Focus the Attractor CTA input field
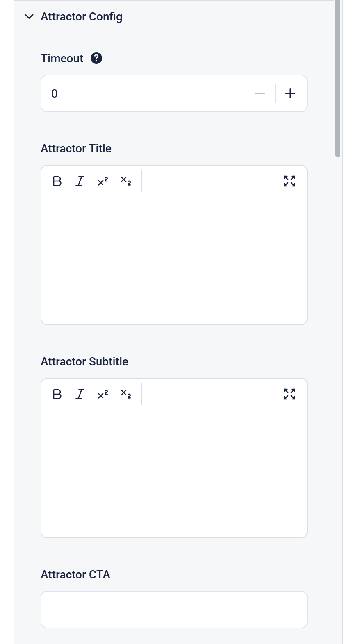The width and height of the screenshot is (351, 644). coord(174,610)
